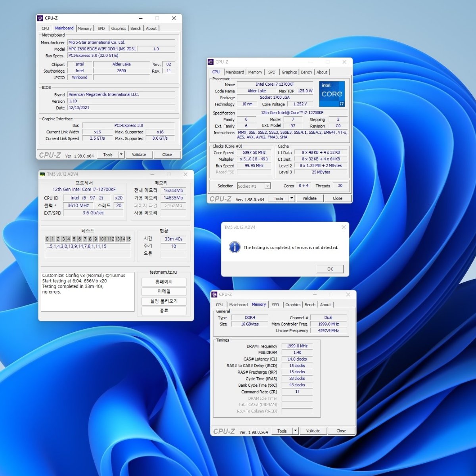The height and width of the screenshot is (476, 476).
Task: Click the 이메일 button in TM5
Action: click(164, 291)
